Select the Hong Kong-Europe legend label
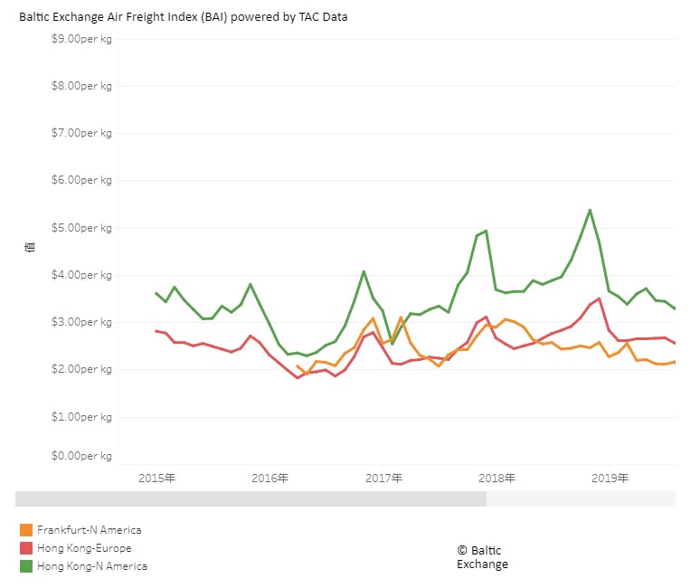Viewport: 700px width, 588px height. [x=83, y=548]
